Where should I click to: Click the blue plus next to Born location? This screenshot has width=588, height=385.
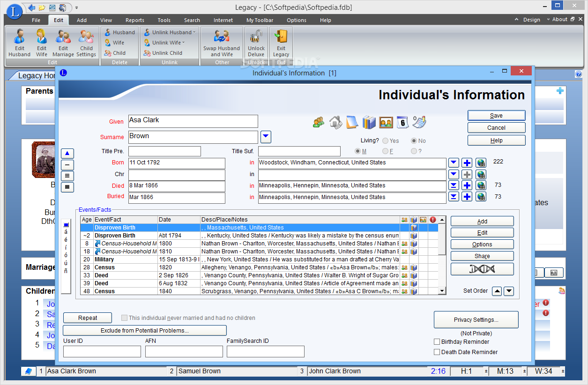coord(467,163)
